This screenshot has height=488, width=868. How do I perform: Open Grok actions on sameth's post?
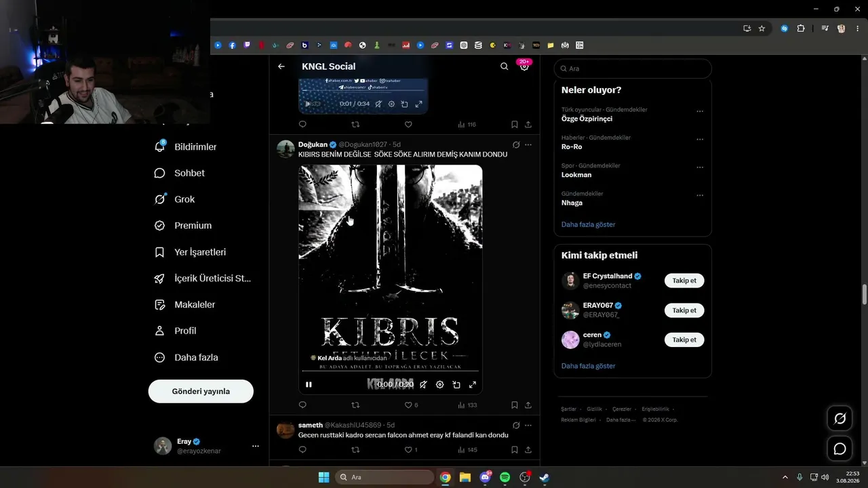click(516, 425)
